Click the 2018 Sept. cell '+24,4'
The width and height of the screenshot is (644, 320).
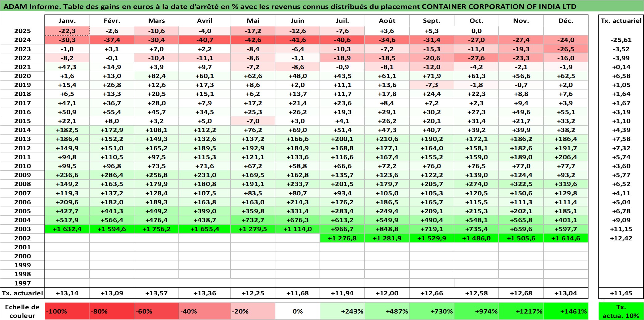point(432,94)
